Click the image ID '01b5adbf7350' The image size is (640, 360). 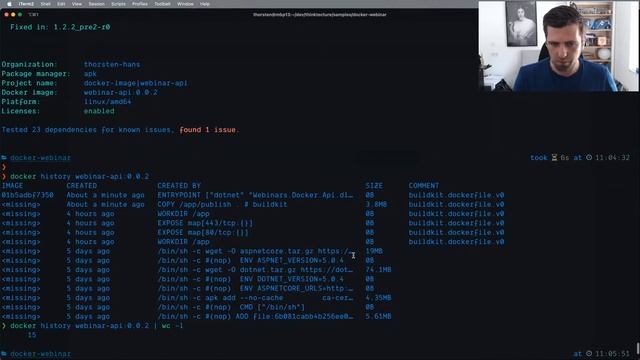(27, 195)
